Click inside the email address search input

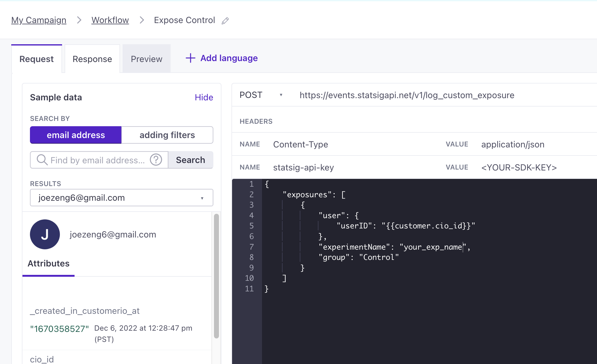click(97, 160)
